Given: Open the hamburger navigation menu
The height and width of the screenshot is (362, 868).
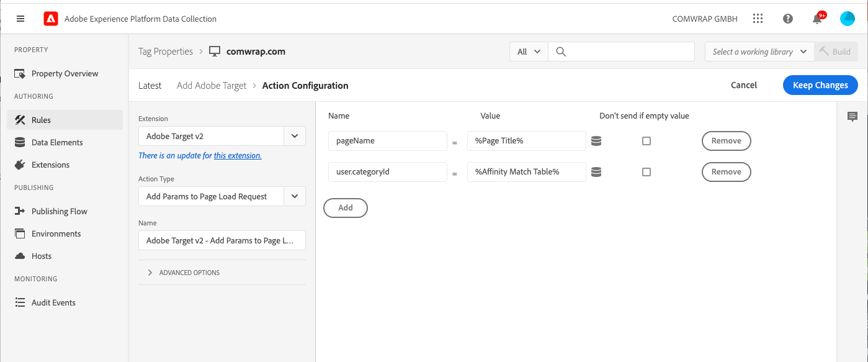Looking at the screenshot, I should [20, 19].
